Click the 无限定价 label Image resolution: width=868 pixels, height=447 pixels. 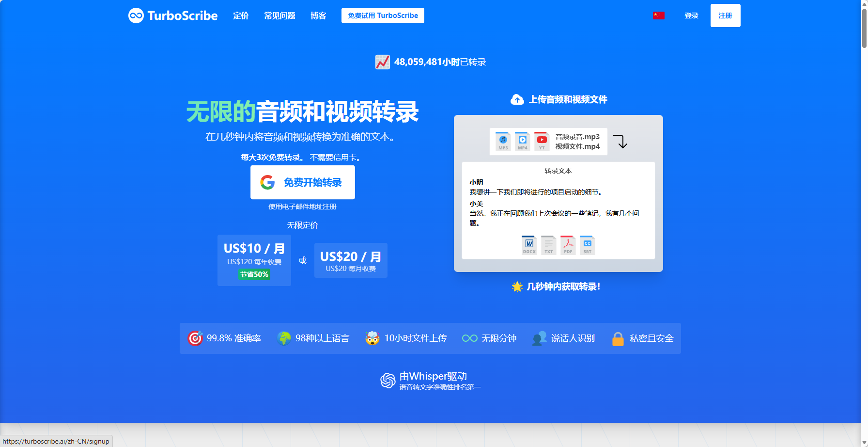pos(302,225)
